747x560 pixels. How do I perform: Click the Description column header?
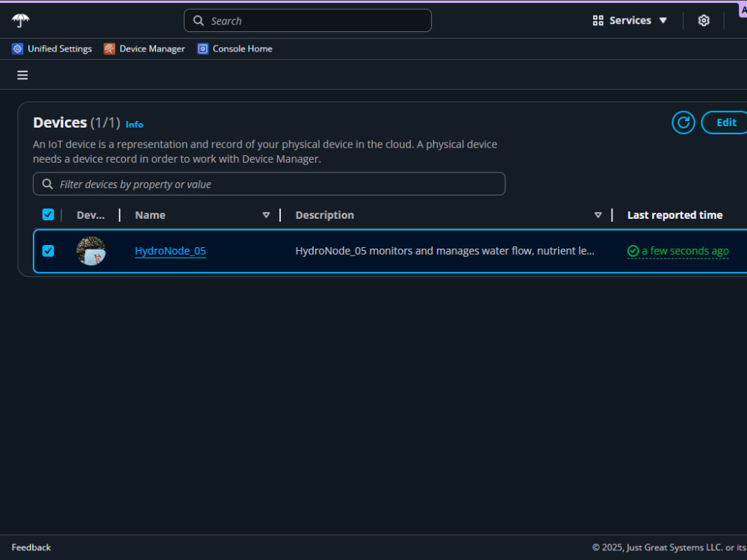(x=324, y=215)
